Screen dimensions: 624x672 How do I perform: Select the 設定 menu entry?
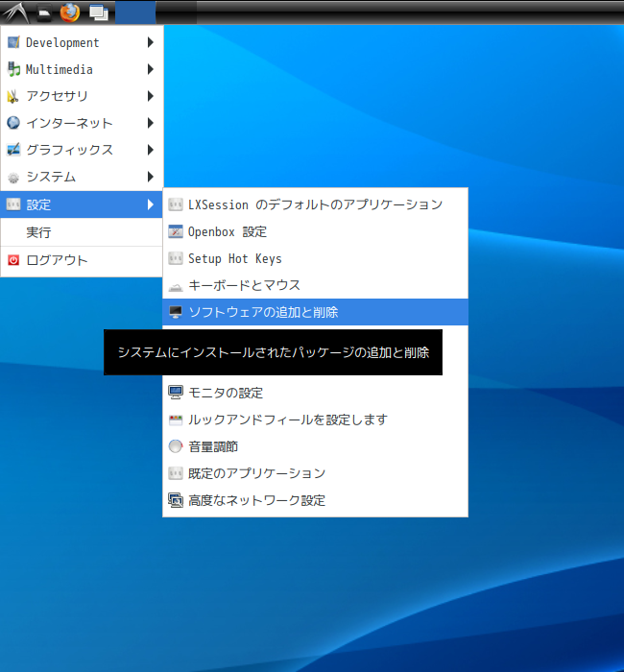click(x=82, y=204)
